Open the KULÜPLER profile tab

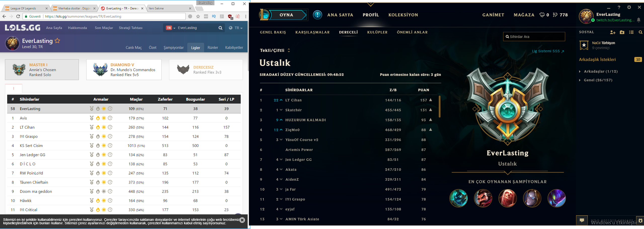[x=377, y=32]
